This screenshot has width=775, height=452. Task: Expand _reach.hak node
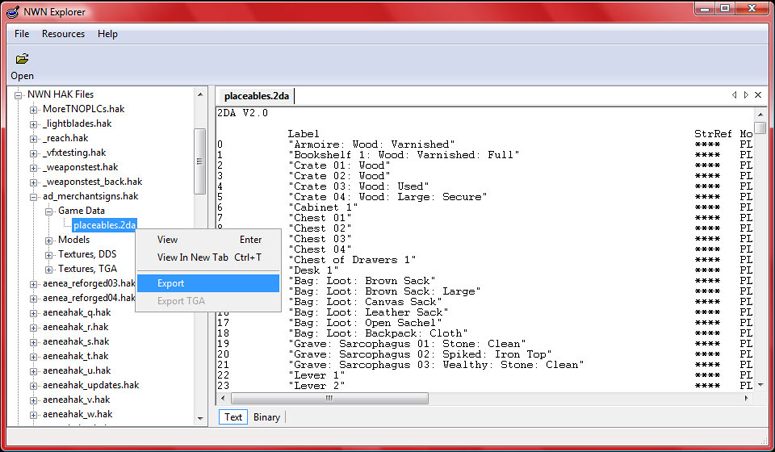pos(33,138)
